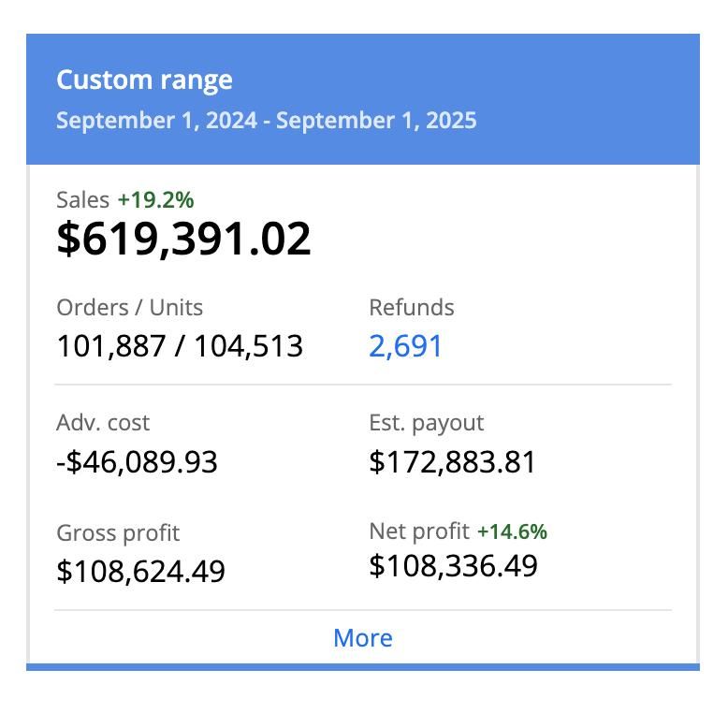Click the Custom range title
The height and width of the screenshot is (713, 728).
click(x=144, y=80)
